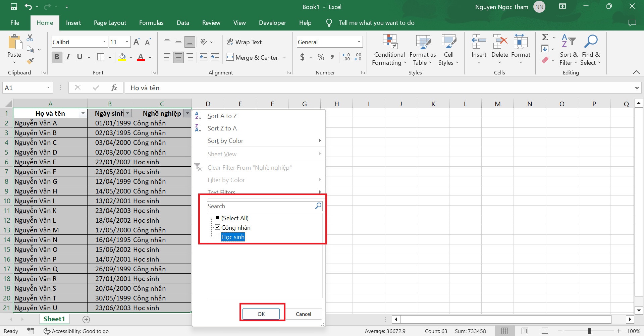Apply comma style
Viewport: 644px width, 336px height.
(332, 57)
